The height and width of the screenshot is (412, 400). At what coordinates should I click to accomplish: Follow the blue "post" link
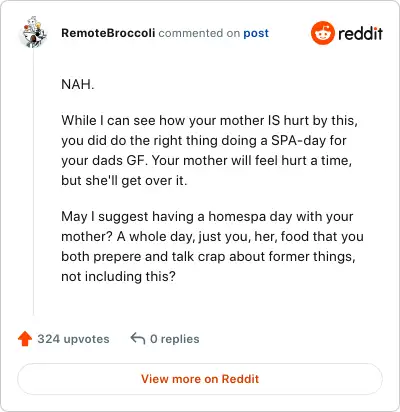[x=256, y=33]
